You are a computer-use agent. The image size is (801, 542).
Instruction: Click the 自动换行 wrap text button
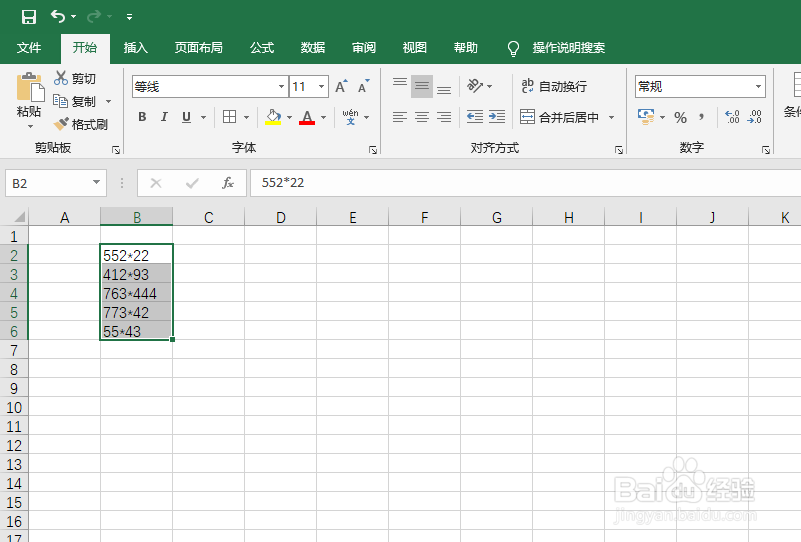coord(554,86)
